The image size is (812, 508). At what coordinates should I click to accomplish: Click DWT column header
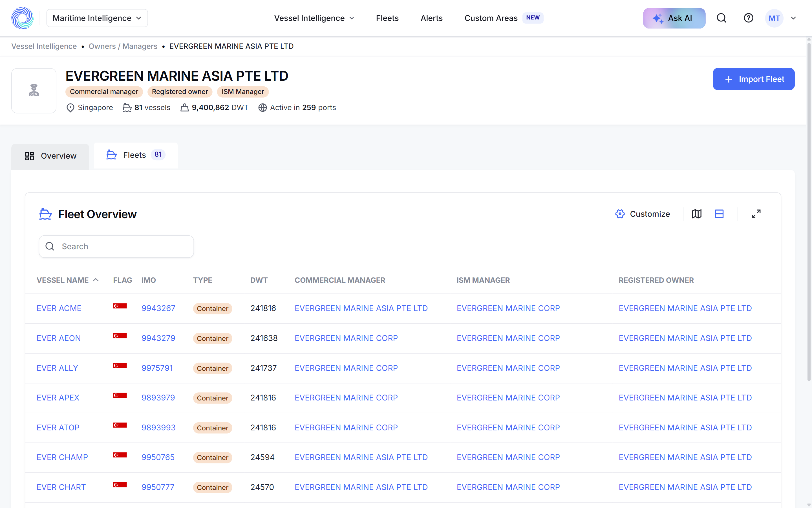(259, 280)
